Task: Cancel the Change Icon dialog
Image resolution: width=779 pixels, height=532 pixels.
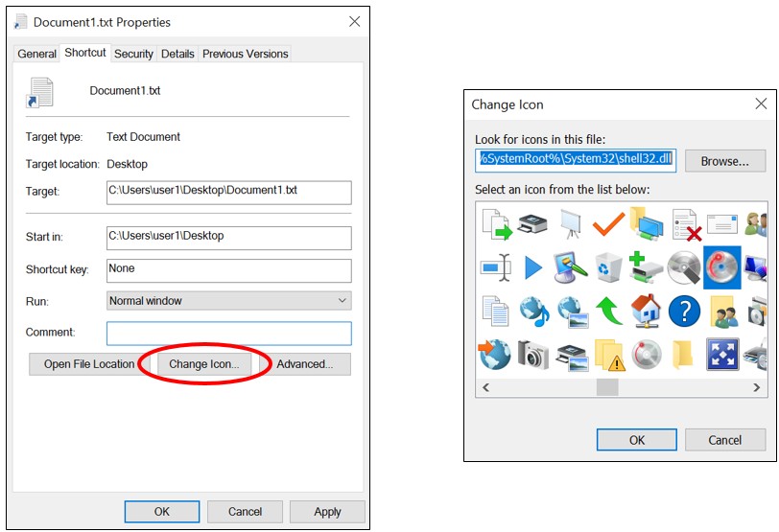Action: pyautogui.click(x=725, y=440)
